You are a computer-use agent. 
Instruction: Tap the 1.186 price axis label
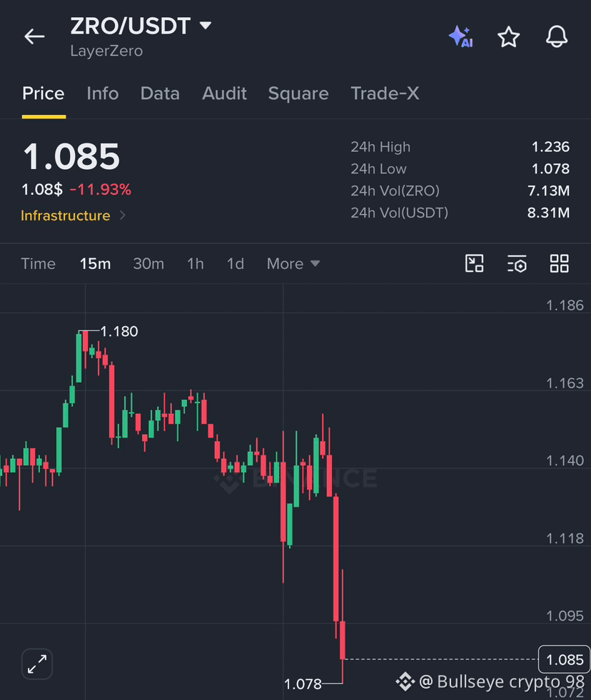(565, 305)
